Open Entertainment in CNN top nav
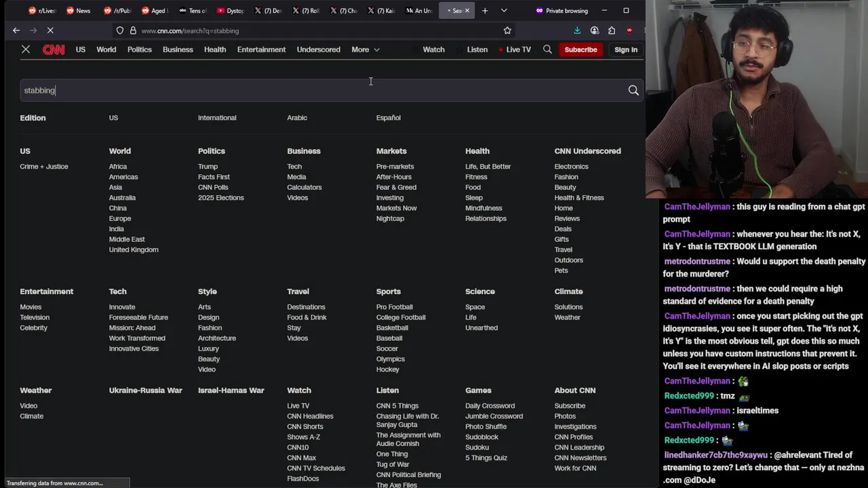Screen dimensions: 868x488 click(x=261, y=49)
